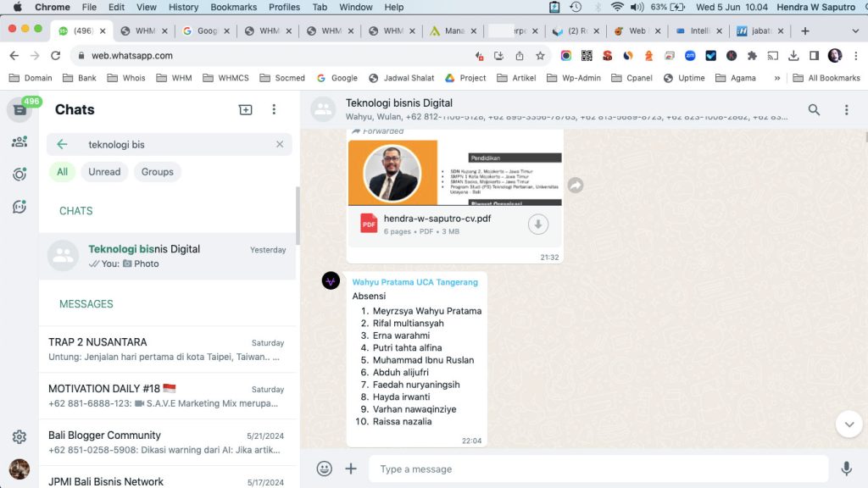This screenshot has height=488, width=868.
Task: Click the scroll-to-bottom chevron button
Action: pyautogui.click(x=849, y=424)
